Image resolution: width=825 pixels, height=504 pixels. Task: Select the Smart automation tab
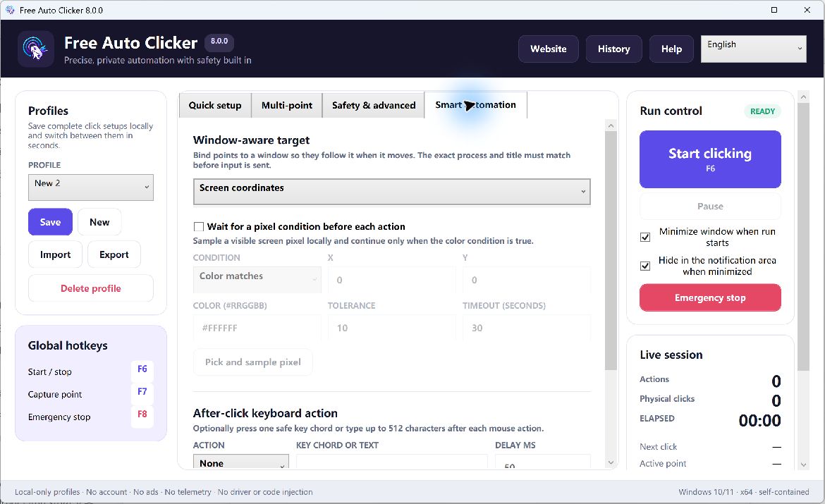476,105
